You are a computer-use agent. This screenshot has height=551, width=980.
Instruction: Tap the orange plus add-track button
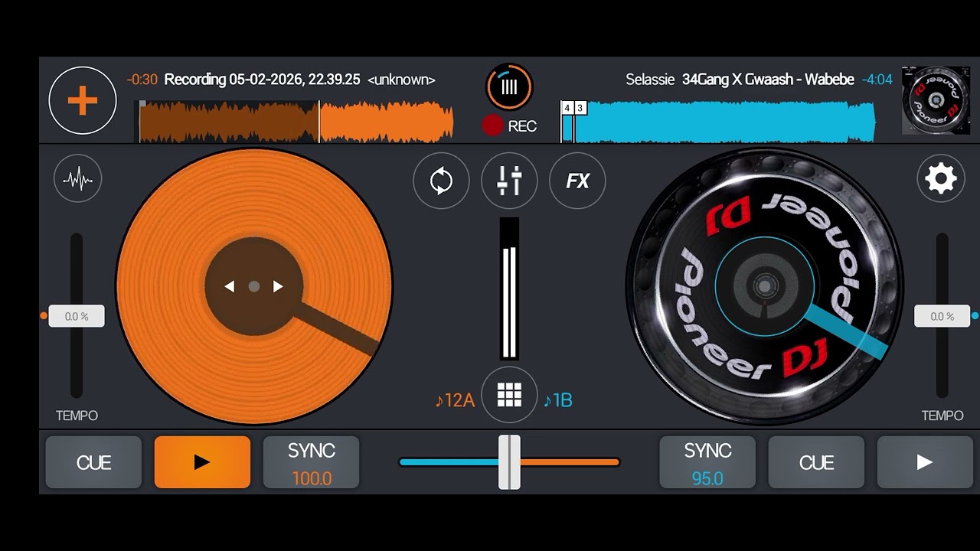83,100
